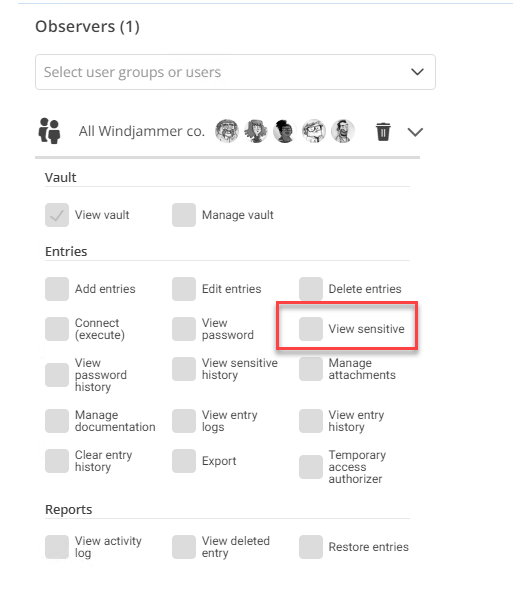This screenshot has height=616, width=513.
Task: Collapse the All Windjammer co. permissions chevron
Action: pyautogui.click(x=415, y=132)
